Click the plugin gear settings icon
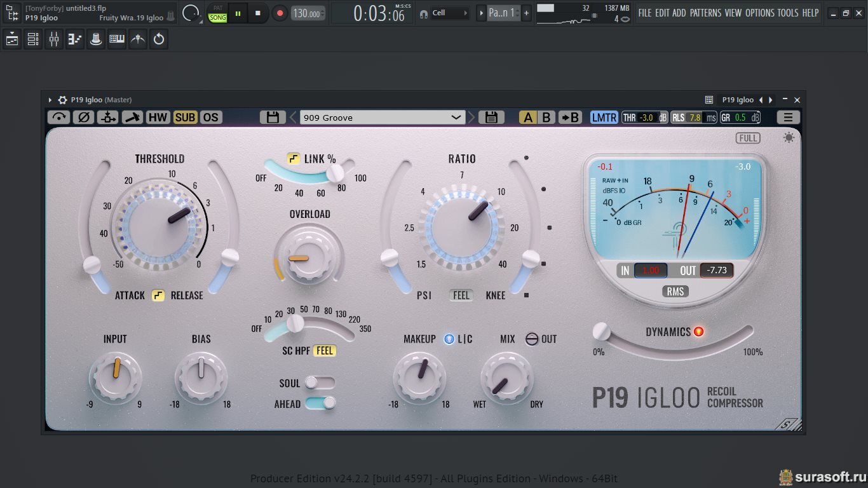Viewport: 868px width, 488px height. (62, 100)
